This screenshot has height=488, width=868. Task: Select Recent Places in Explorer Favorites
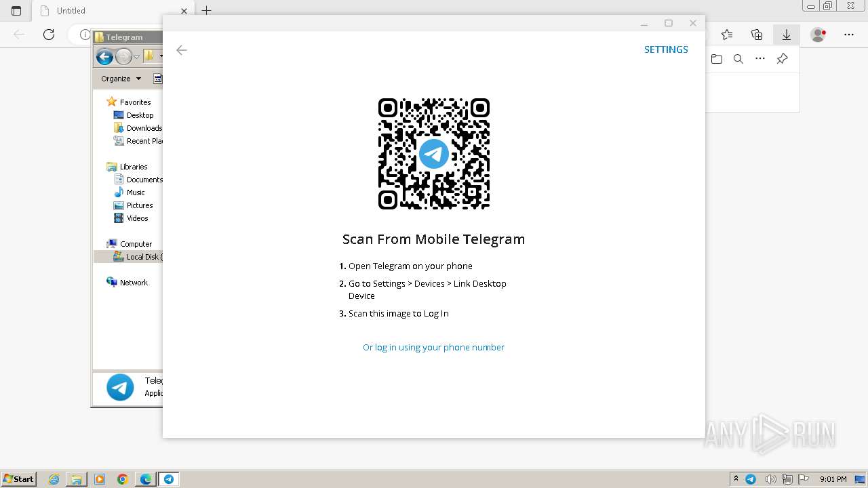coord(138,141)
